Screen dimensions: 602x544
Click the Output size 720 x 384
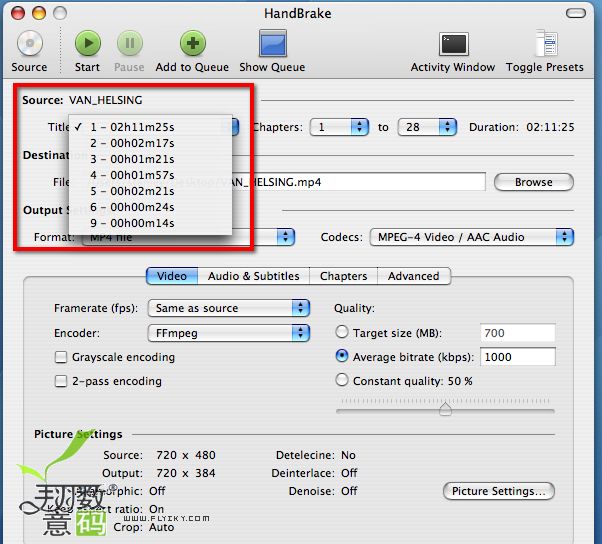186,473
